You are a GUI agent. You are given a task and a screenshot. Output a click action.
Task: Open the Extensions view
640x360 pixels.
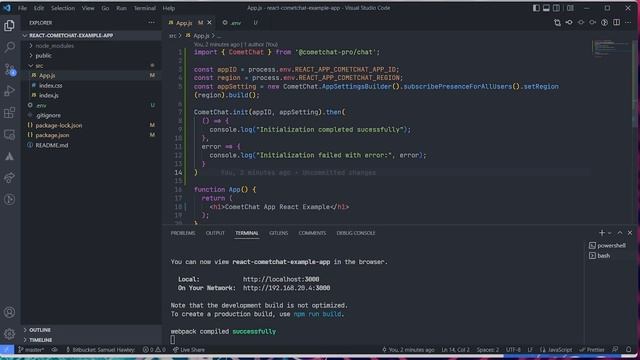[9, 113]
